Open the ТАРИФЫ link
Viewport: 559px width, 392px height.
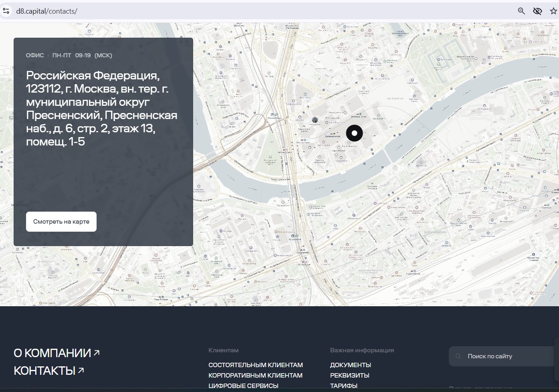343,386
